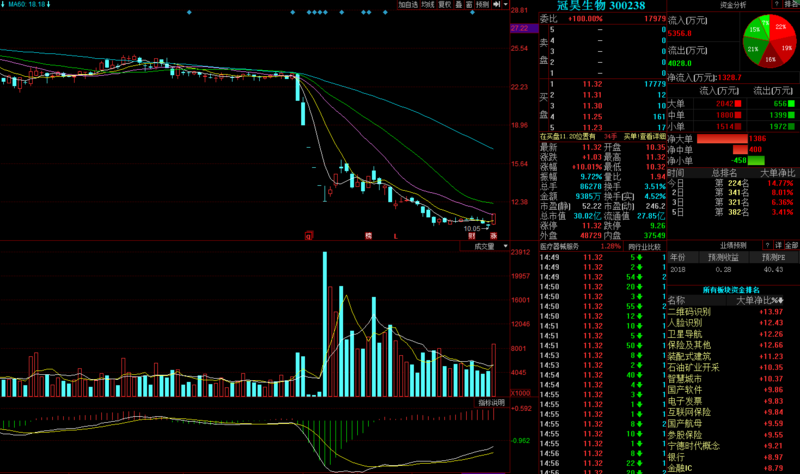
Task: Click the 加自选 add-to-watchlist button
Action: (x=407, y=5)
